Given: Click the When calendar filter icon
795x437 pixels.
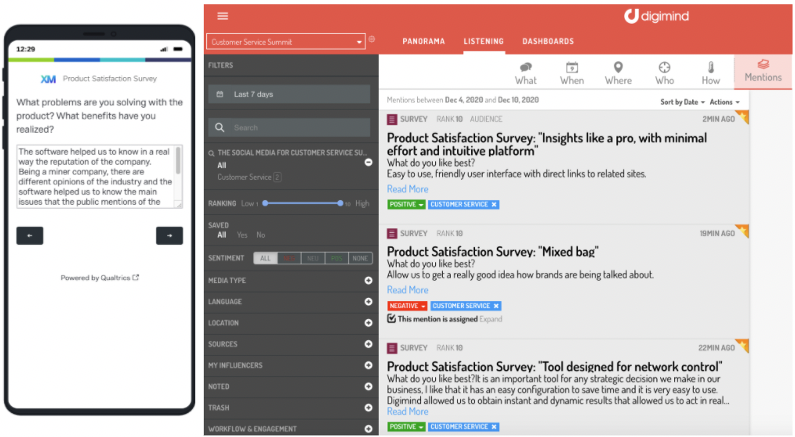Looking at the screenshot, I should (572, 68).
